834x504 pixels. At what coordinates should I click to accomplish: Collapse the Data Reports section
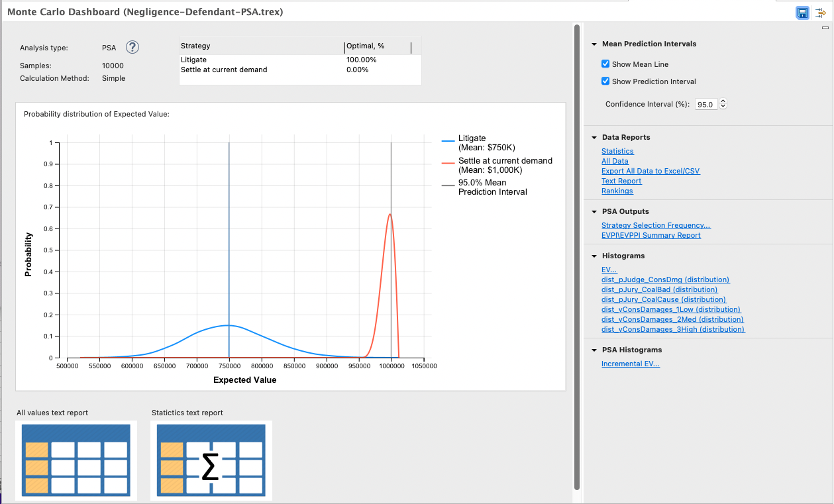(x=595, y=138)
